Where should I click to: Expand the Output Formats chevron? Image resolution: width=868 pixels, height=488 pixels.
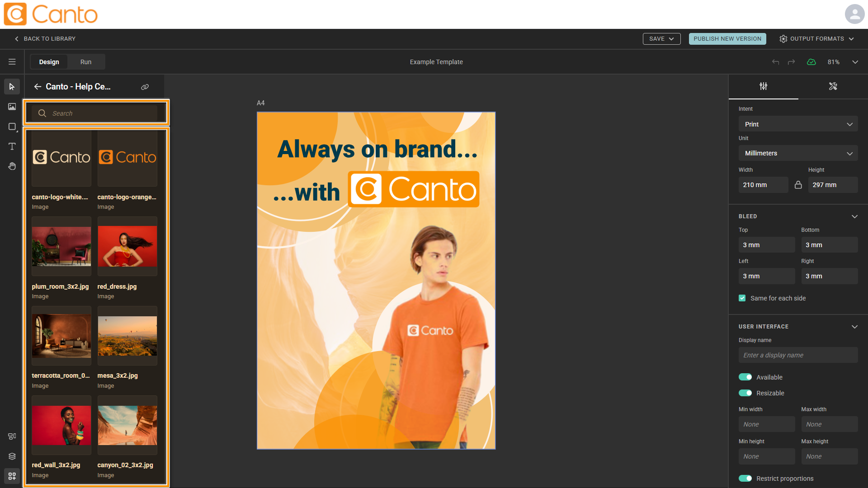coord(851,39)
